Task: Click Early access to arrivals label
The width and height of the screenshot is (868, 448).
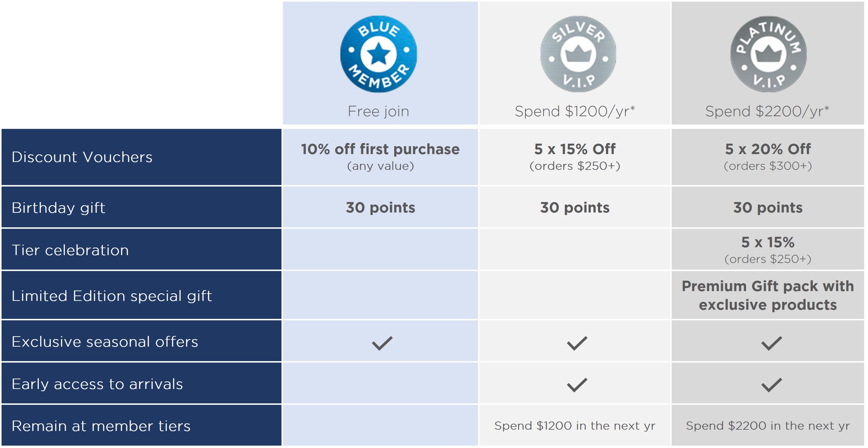Action: coord(97,384)
